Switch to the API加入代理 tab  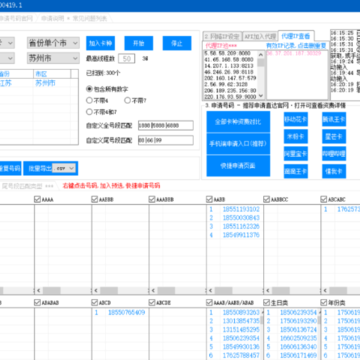click(x=260, y=36)
